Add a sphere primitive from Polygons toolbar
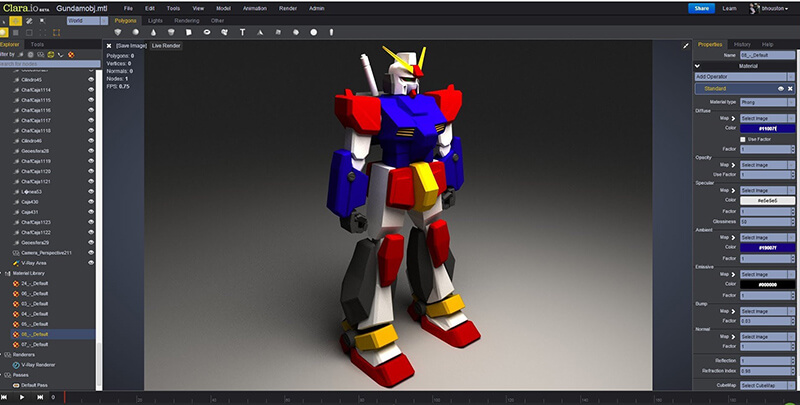 tap(135, 32)
